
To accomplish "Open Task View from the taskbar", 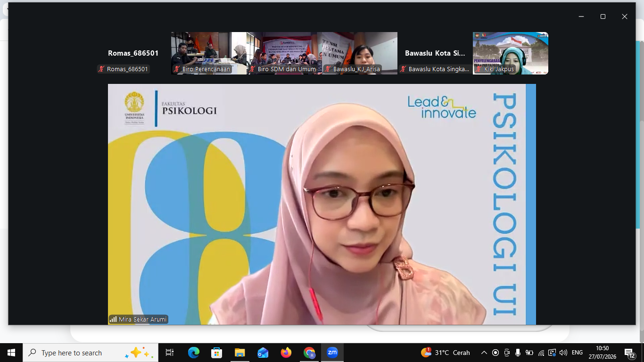I will coord(170,353).
